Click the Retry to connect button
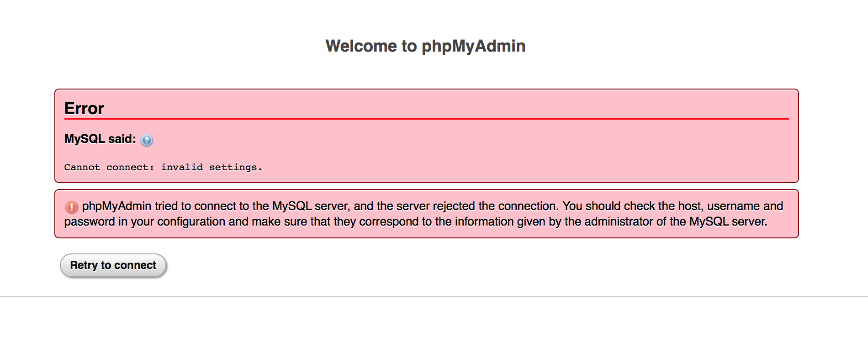 (x=113, y=265)
